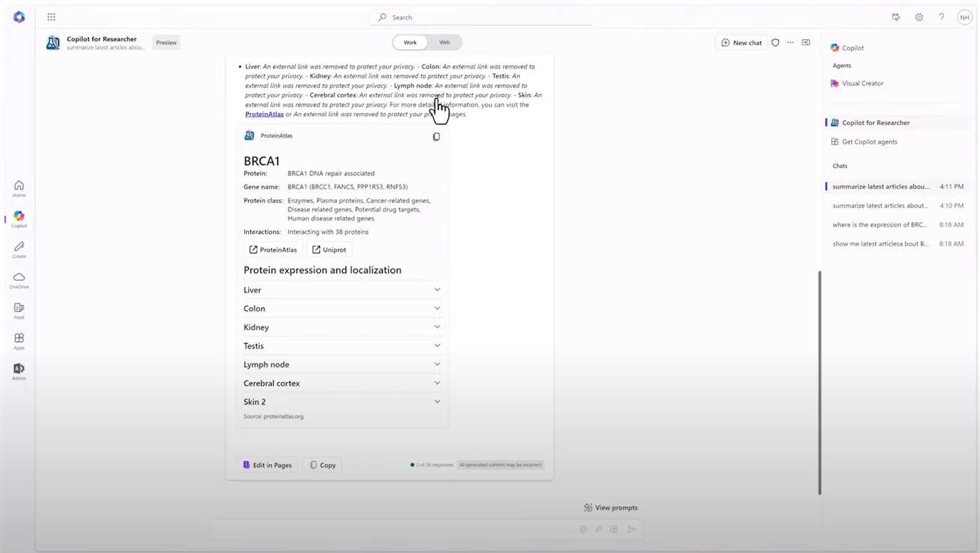Image resolution: width=980 pixels, height=553 pixels.
Task: Open the app launcher waffle grid
Action: coord(51,17)
